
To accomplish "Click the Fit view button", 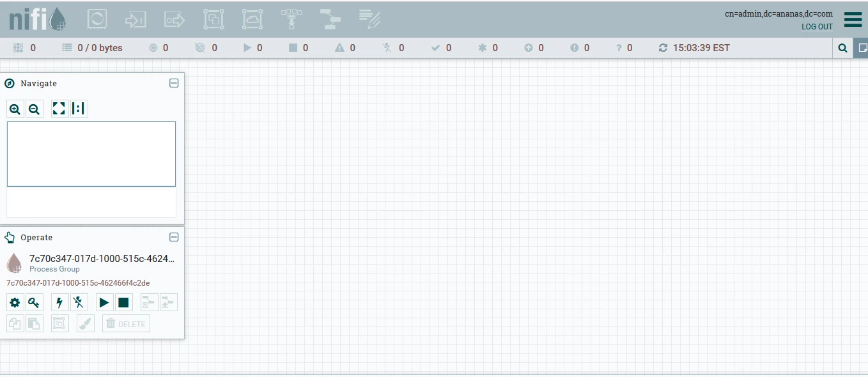I will click(59, 109).
